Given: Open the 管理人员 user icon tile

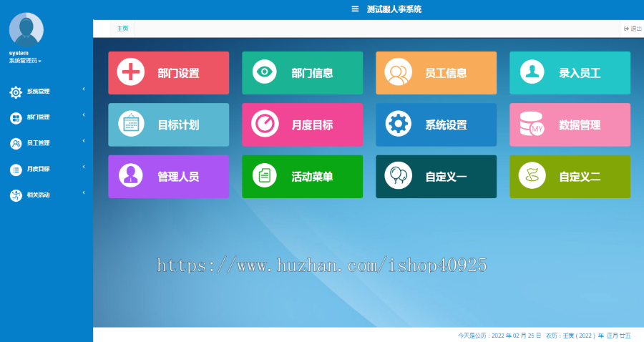Looking at the screenshot, I should pyautogui.click(x=168, y=176).
